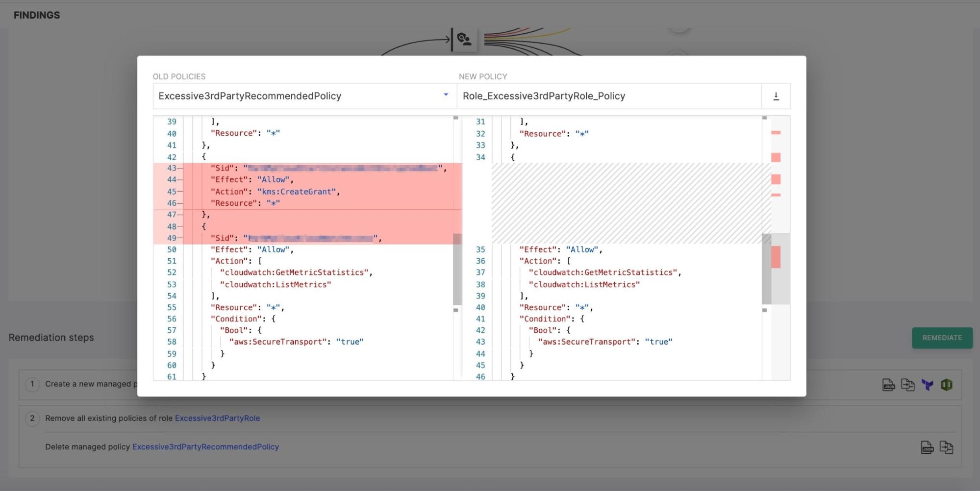The image size is (980, 491).
Task: Open the Excessive3rdPartyRecommendedPolicy link in step 2
Action: [205, 446]
